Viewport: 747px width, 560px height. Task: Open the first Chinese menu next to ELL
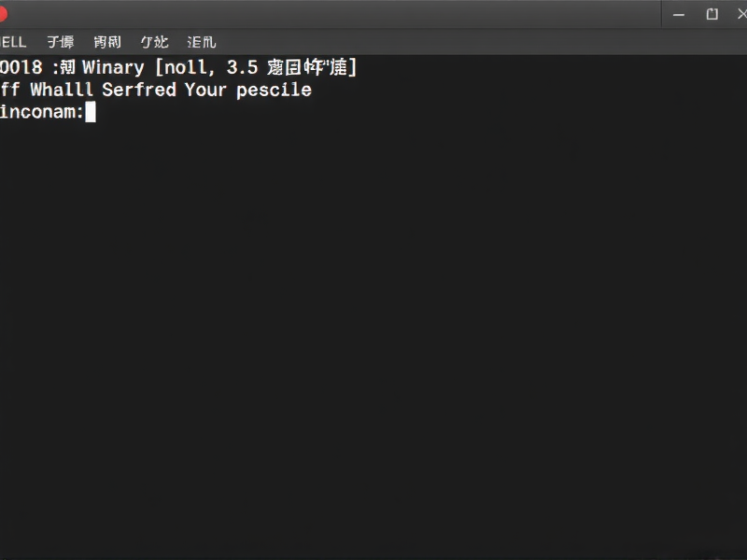click(x=60, y=41)
